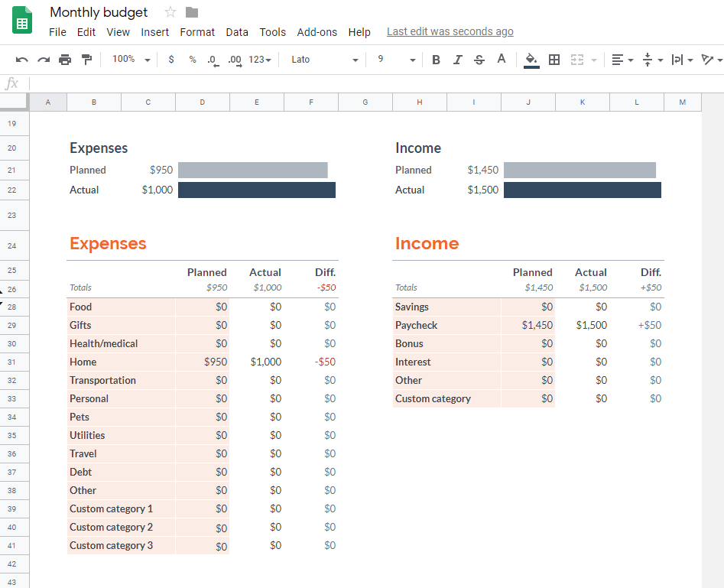Select column D header
This screenshot has width=724, height=588.
pyautogui.click(x=203, y=102)
